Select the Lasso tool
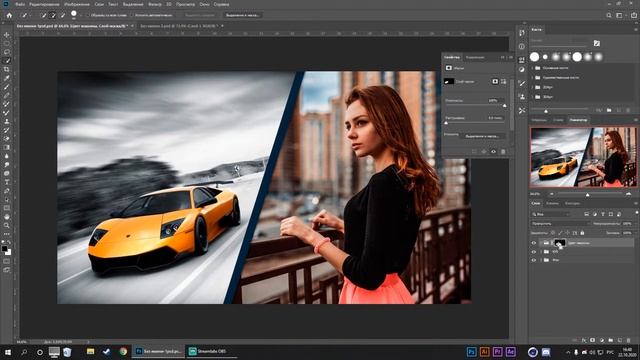 7,52
